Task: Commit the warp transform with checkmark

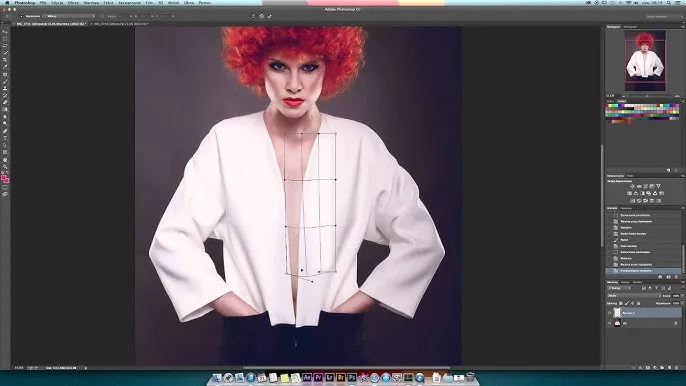Action: click(x=270, y=16)
